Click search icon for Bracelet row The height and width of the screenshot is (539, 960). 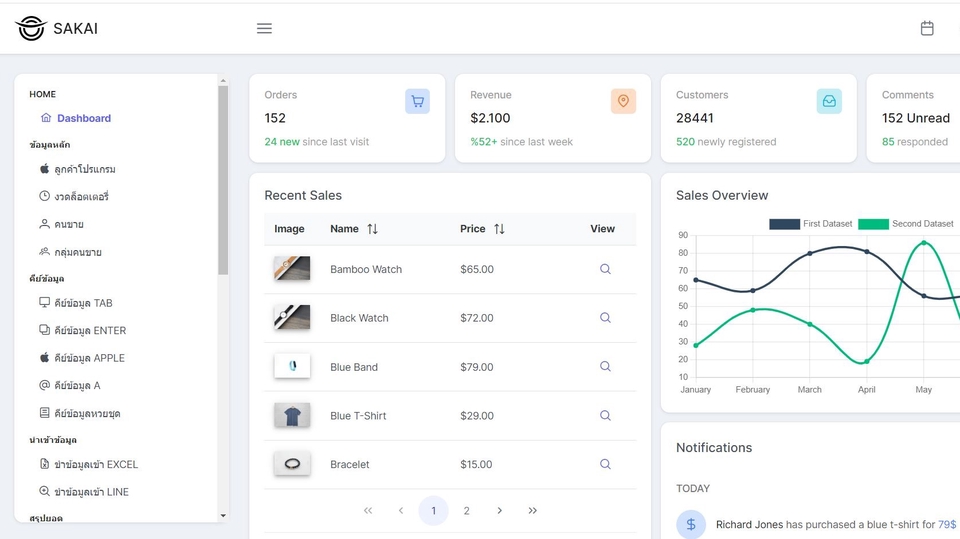pyautogui.click(x=605, y=464)
